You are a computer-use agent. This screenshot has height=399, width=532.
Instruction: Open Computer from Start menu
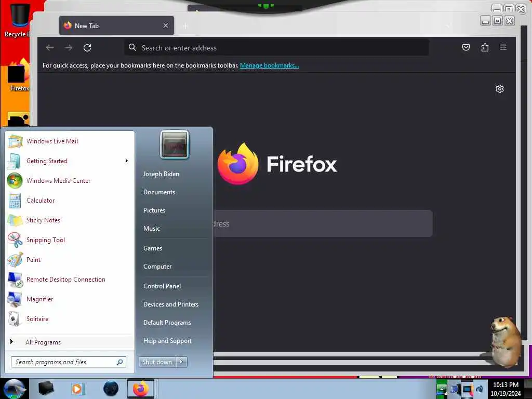[x=157, y=267]
